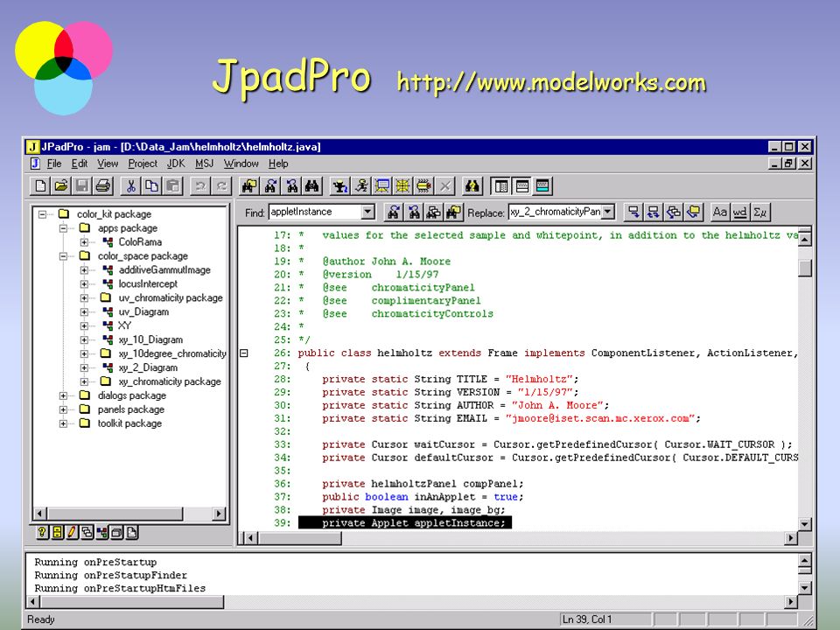
Task: Click the replace-next icon after Replace field
Action: (x=633, y=212)
